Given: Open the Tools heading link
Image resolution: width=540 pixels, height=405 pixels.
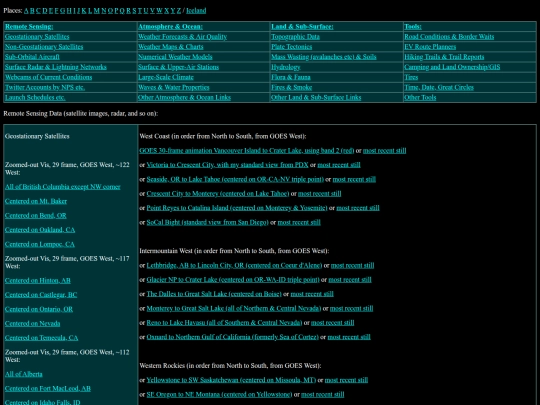Looking at the screenshot, I should point(413,27).
